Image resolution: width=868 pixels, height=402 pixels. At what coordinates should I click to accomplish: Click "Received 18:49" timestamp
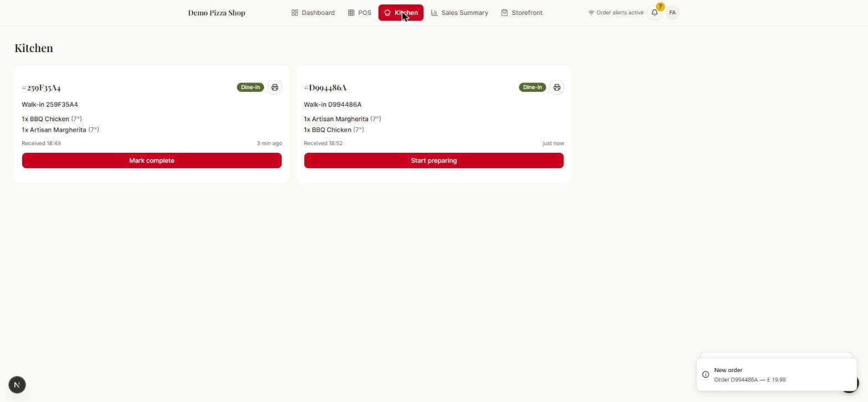click(41, 143)
